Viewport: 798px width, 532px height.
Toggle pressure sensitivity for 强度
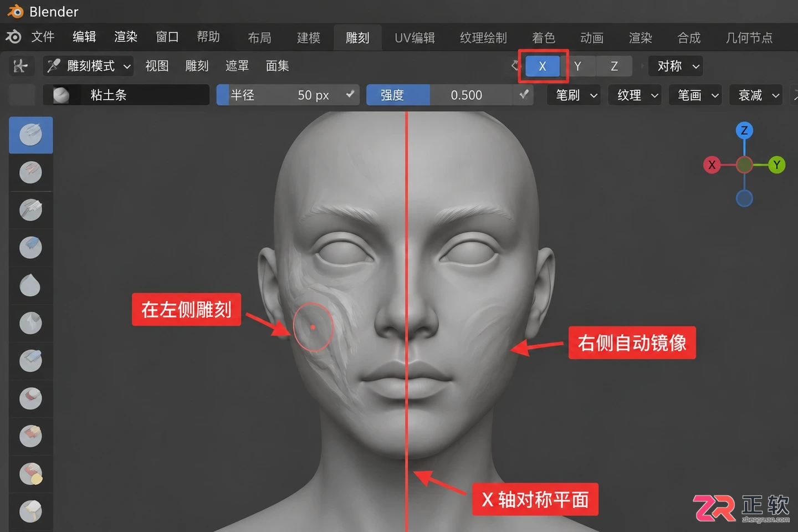(x=524, y=95)
